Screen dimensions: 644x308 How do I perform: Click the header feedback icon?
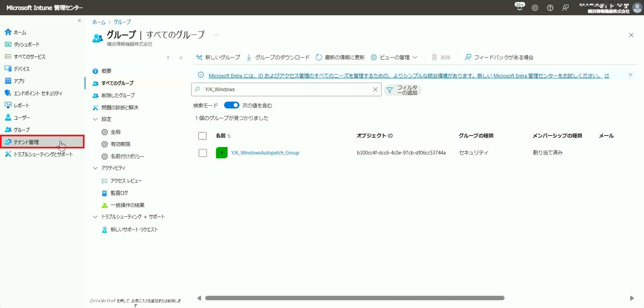coord(566,8)
